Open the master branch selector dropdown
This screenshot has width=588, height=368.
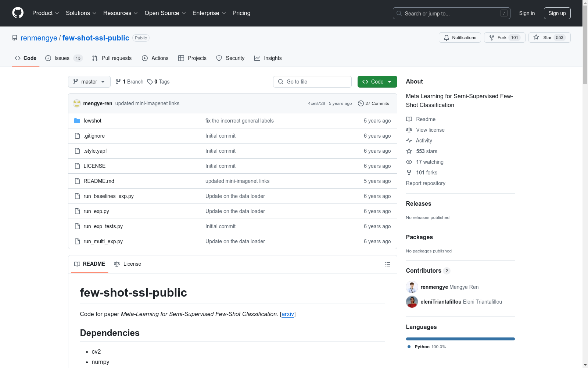click(x=89, y=82)
